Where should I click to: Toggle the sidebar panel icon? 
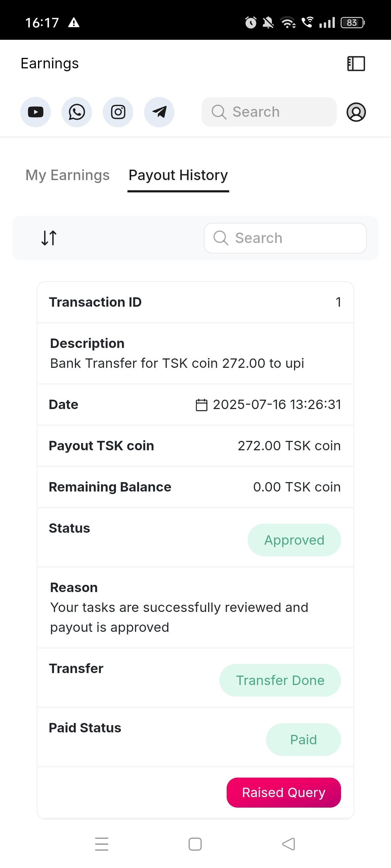[356, 64]
